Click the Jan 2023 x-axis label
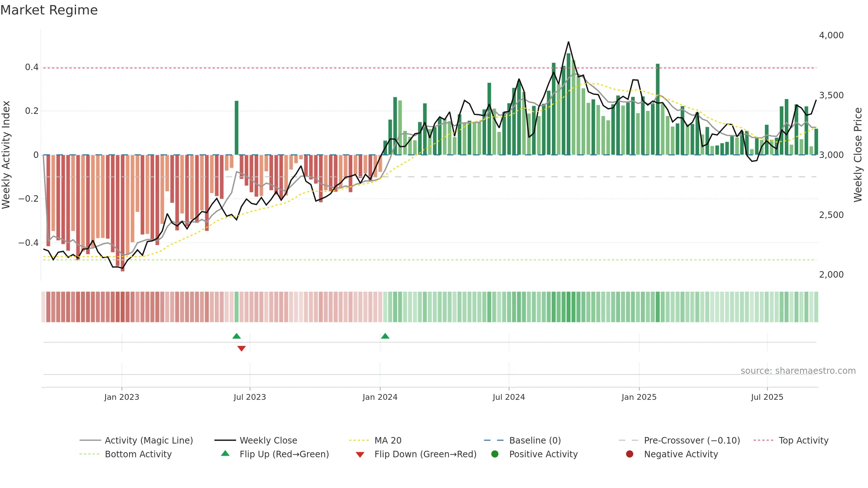This screenshot has height=488, width=868. [122, 397]
